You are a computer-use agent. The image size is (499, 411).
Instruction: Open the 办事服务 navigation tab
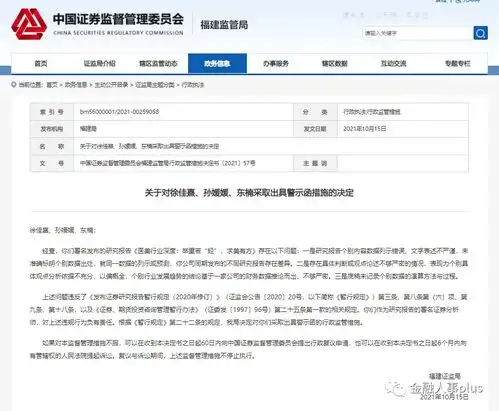[276, 63]
